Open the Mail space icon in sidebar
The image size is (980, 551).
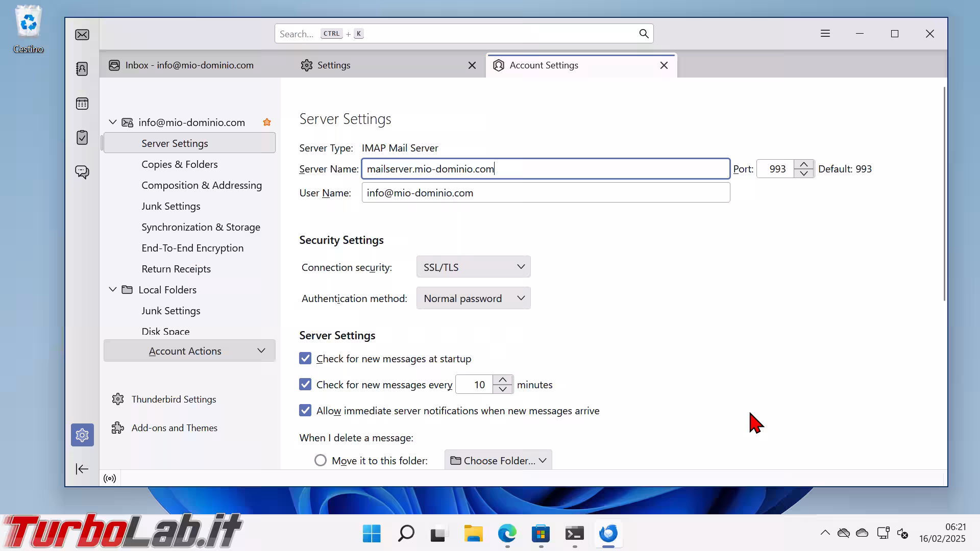[x=82, y=35]
